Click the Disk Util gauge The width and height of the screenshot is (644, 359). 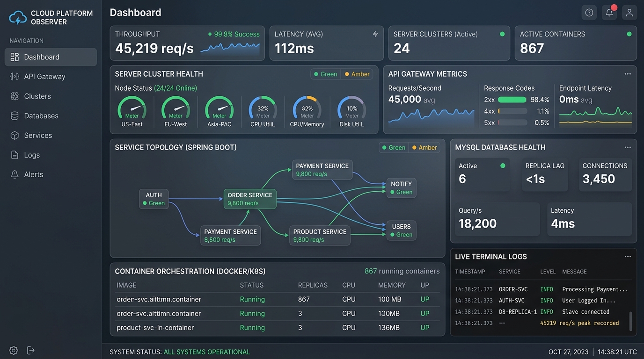tap(351, 108)
